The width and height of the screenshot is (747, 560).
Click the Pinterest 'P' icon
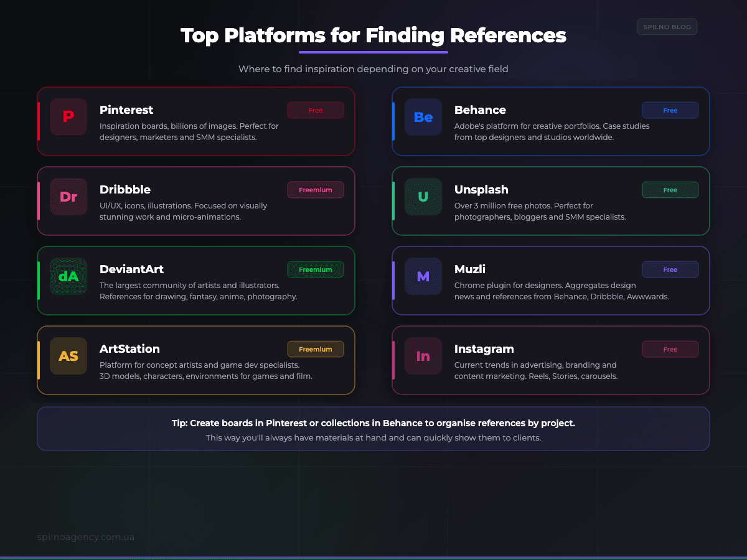(68, 117)
